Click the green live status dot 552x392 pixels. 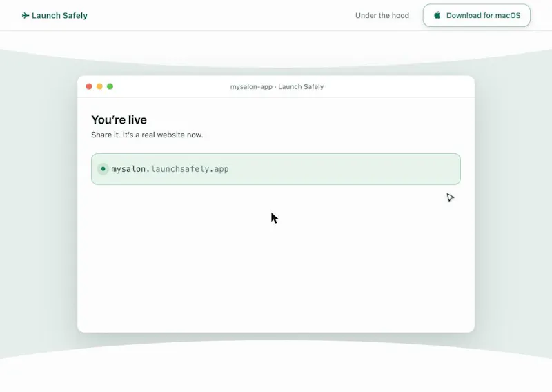pyautogui.click(x=103, y=169)
